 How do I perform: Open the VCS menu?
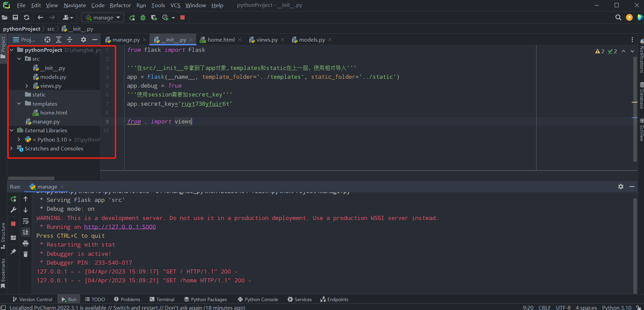(x=175, y=5)
